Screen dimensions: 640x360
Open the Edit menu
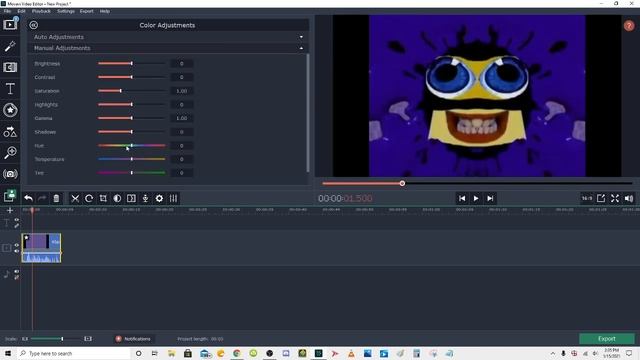[x=22, y=11]
